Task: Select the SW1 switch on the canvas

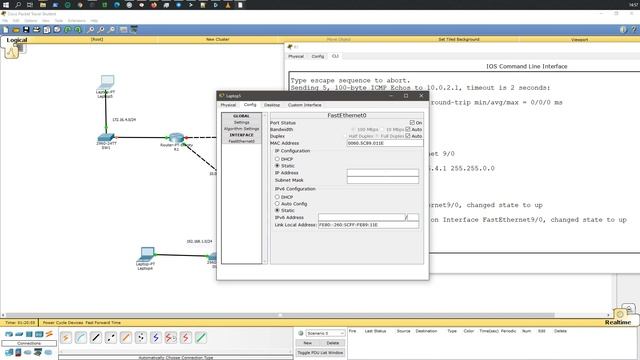Action: [106, 137]
